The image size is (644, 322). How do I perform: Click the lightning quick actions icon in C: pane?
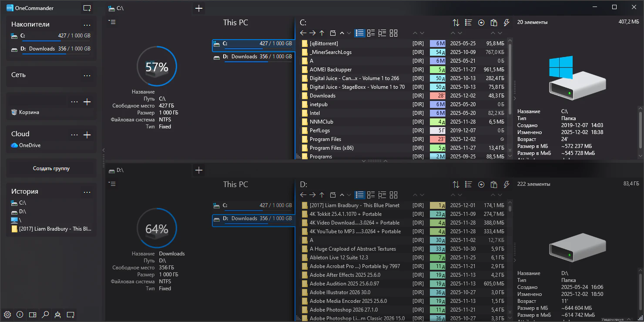(506, 23)
